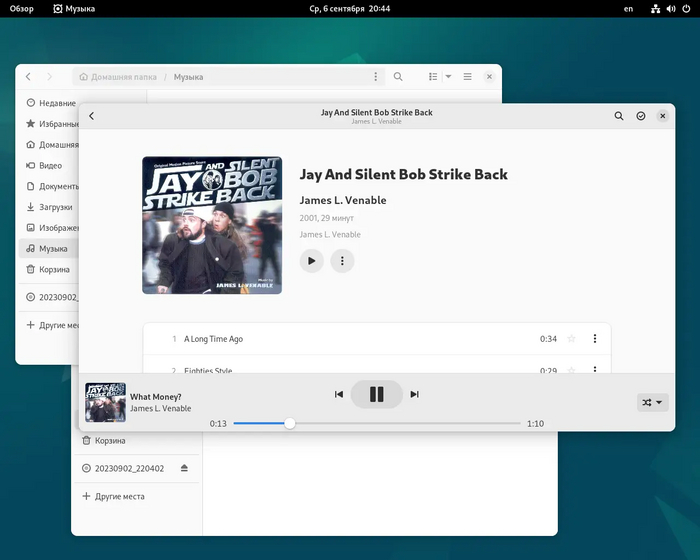Open Другие места in the bottom window

tap(136, 497)
